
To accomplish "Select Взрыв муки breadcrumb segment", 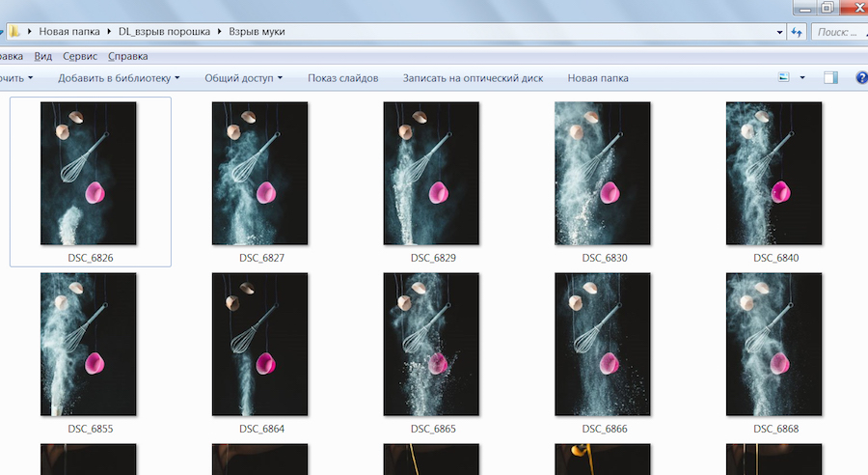I will [x=257, y=32].
